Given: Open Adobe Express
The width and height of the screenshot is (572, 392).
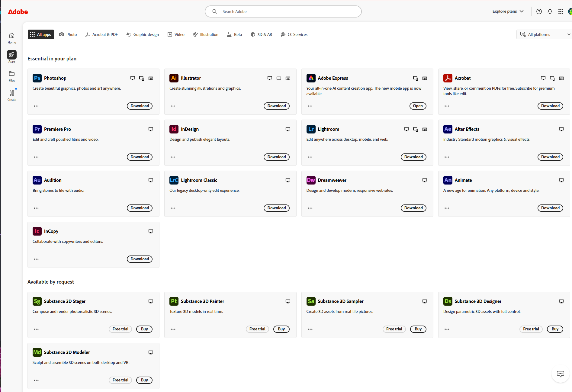Looking at the screenshot, I should pos(418,106).
